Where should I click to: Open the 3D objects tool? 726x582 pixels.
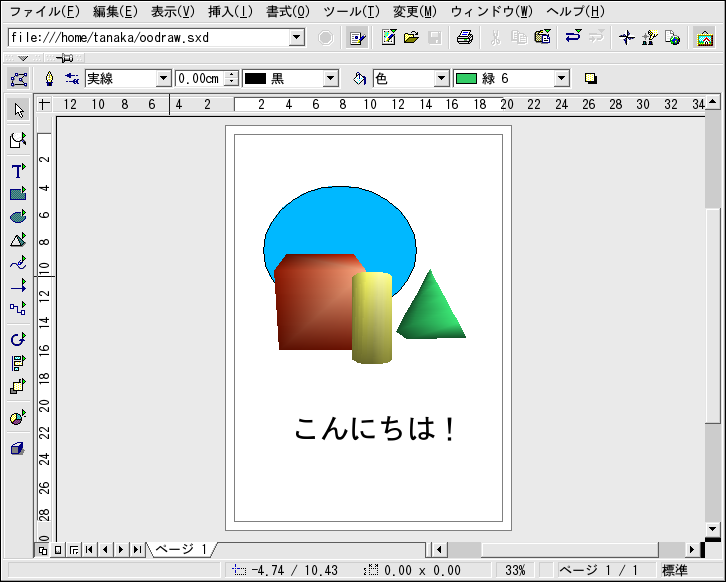point(18,240)
